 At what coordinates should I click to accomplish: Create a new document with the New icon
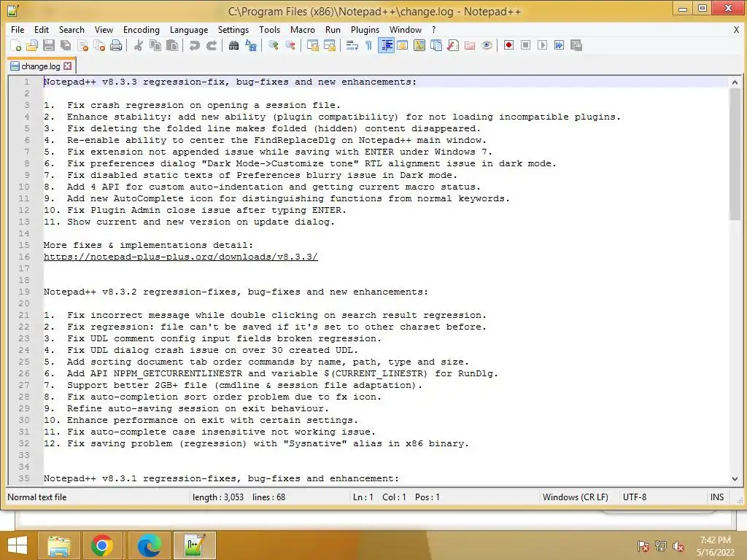pyautogui.click(x=15, y=45)
